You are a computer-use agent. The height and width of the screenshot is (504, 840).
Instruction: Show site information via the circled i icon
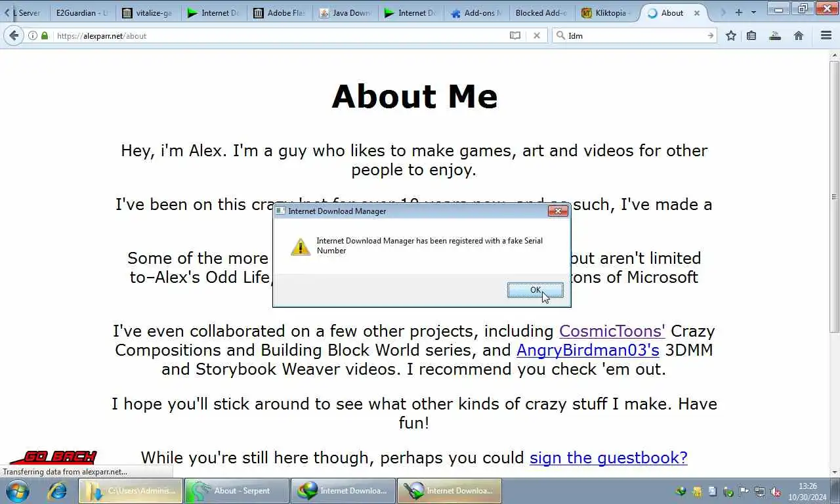[x=32, y=36]
